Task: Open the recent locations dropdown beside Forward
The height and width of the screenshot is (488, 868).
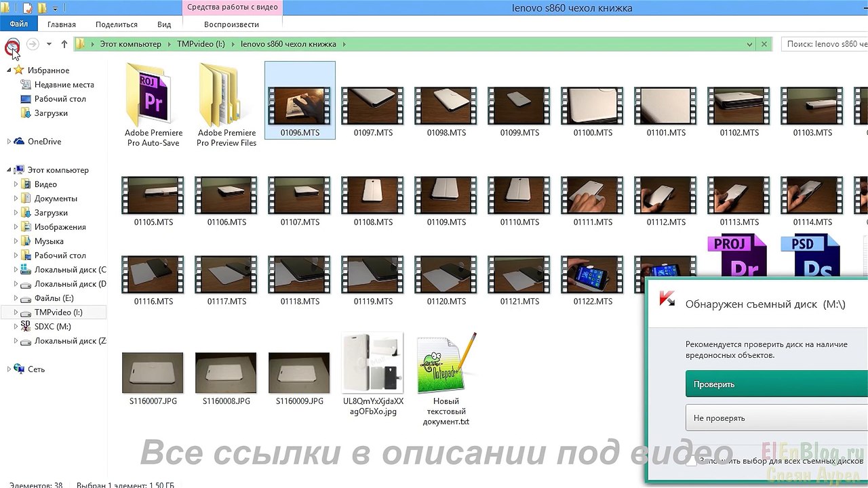Action: [x=49, y=45]
